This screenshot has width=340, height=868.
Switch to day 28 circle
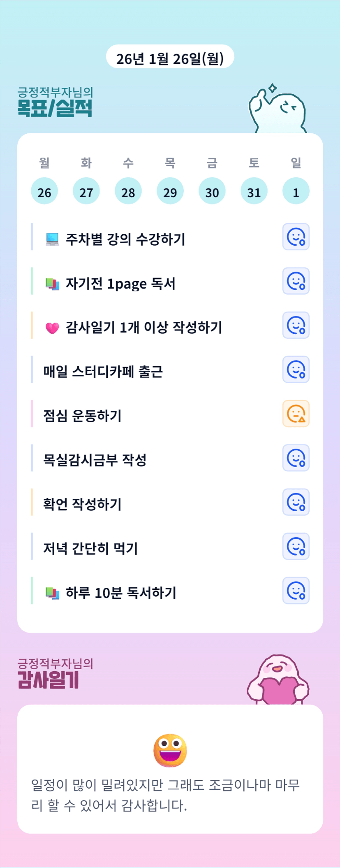tap(128, 191)
